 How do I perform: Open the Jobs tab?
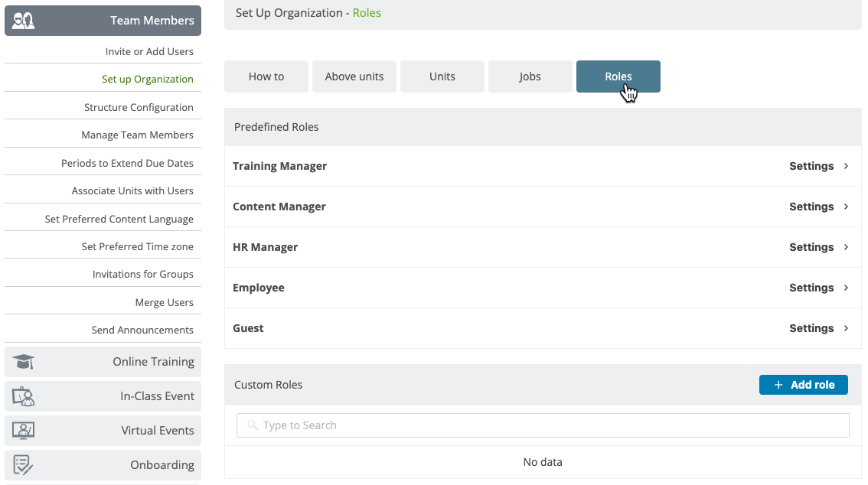[530, 76]
